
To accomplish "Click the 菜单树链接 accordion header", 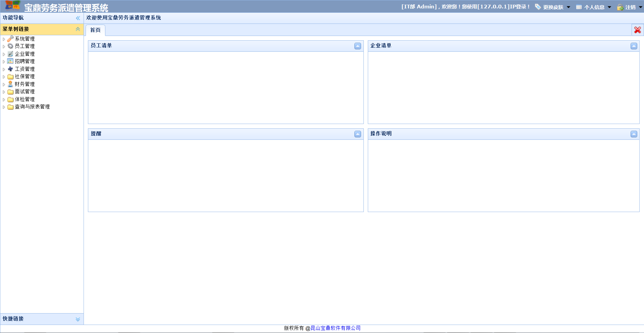I will 42,29.
